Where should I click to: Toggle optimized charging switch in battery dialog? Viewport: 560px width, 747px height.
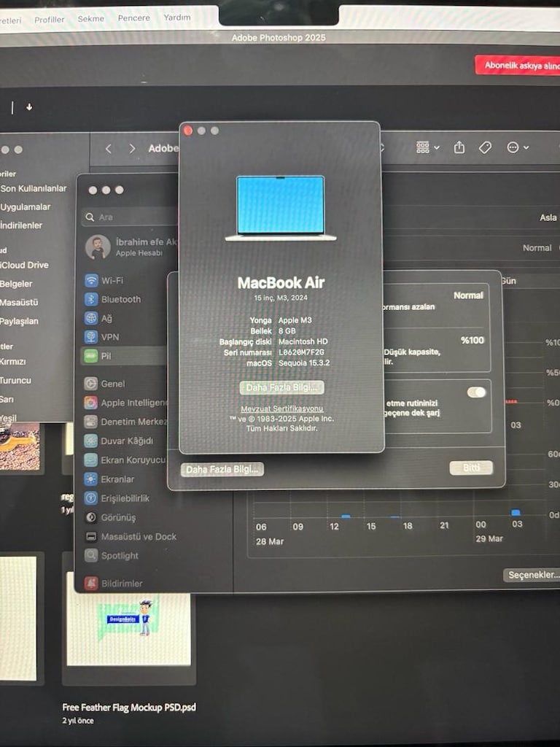pos(476,392)
